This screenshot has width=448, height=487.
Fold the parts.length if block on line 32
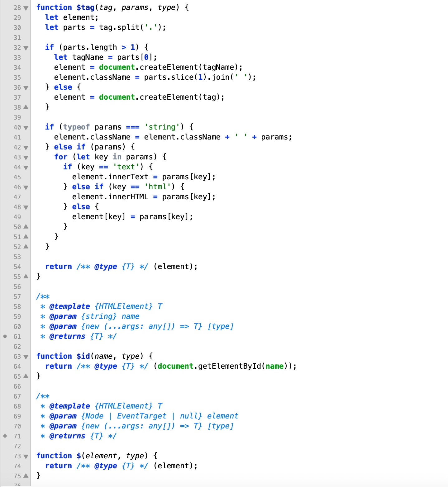(x=26, y=48)
